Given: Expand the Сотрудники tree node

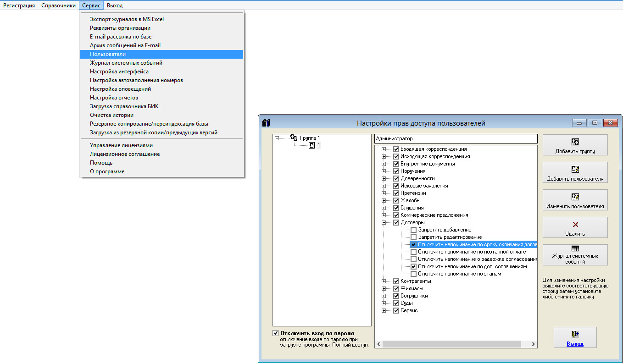Looking at the screenshot, I should (384, 296).
